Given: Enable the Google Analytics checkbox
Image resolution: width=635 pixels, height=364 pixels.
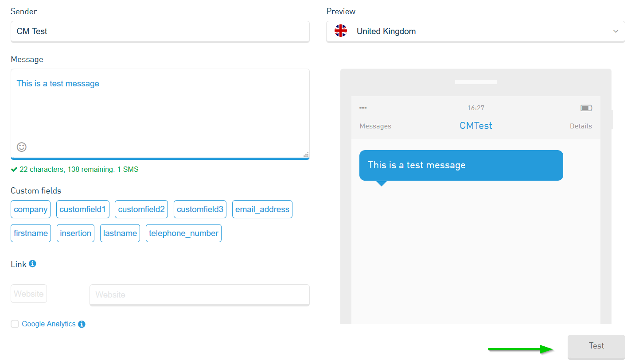Looking at the screenshot, I should click(15, 324).
